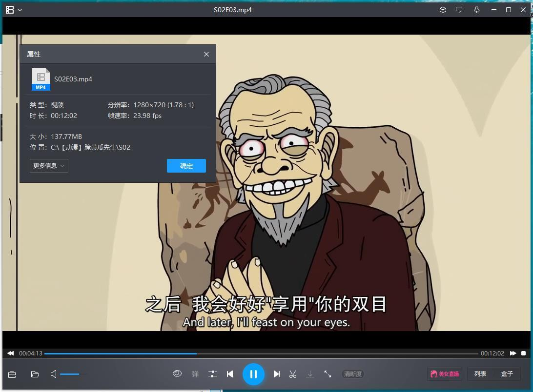Screen dimensions: 533x392
Task: Expand the app logo menu chevron
Action: coord(20,9)
